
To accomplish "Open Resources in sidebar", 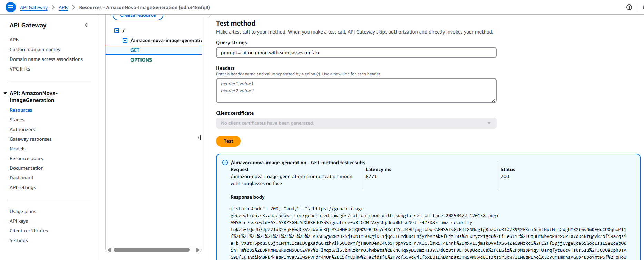I will click(21, 110).
